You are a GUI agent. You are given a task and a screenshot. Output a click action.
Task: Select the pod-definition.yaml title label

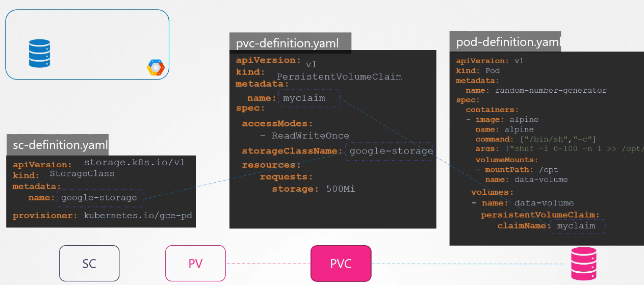505,42
